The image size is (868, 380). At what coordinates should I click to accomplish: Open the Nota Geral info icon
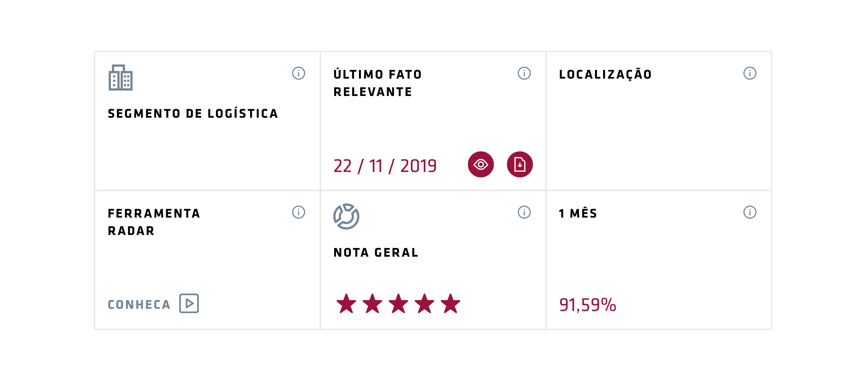(x=524, y=212)
